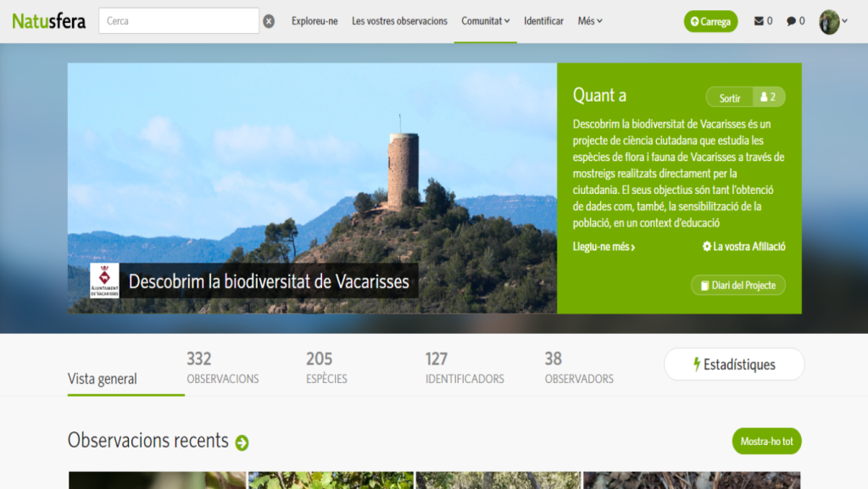Open the Natusfera home logo
This screenshot has height=489, width=868.
coord(48,21)
